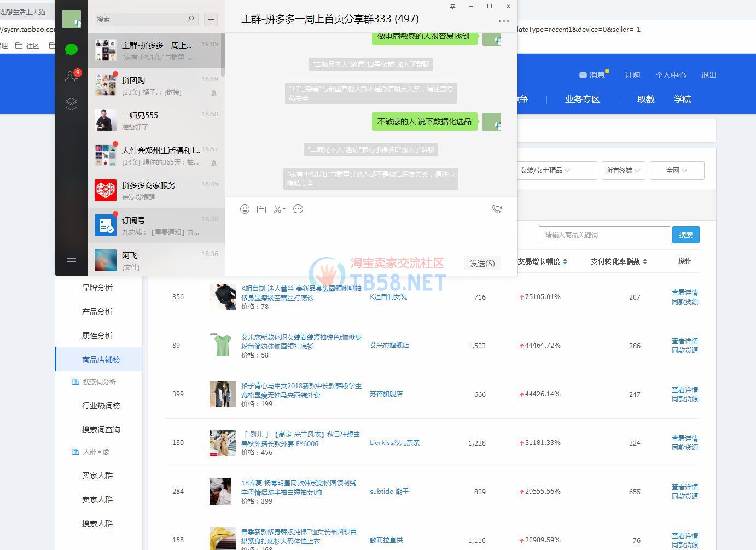This screenshot has width=756, height=550.
Task: Sort by 支付转化率指数 column arrows
Action: click(x=645, y=261)
